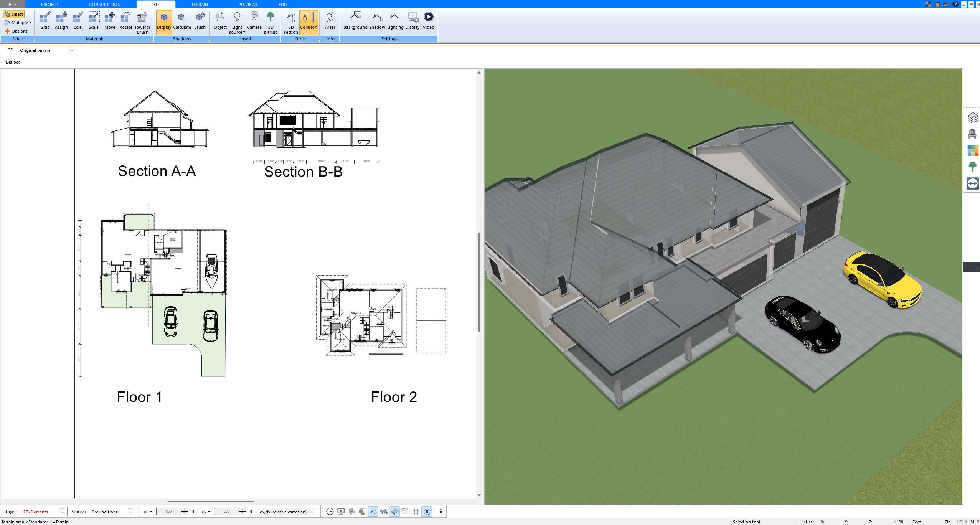980x525 pixels.
Task: Toggle the north arrow indicator
Action: point(427,512)
